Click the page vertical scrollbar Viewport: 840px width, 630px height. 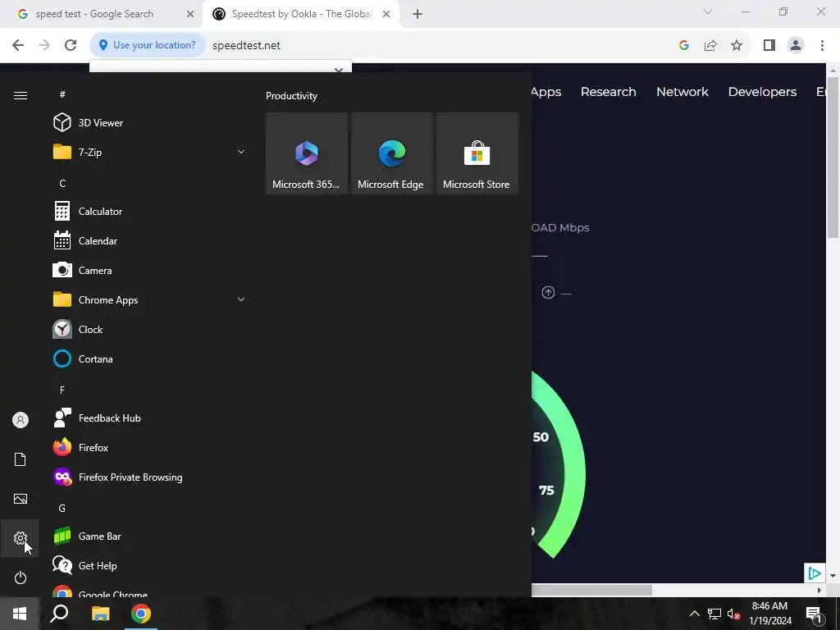coord(833,157)
